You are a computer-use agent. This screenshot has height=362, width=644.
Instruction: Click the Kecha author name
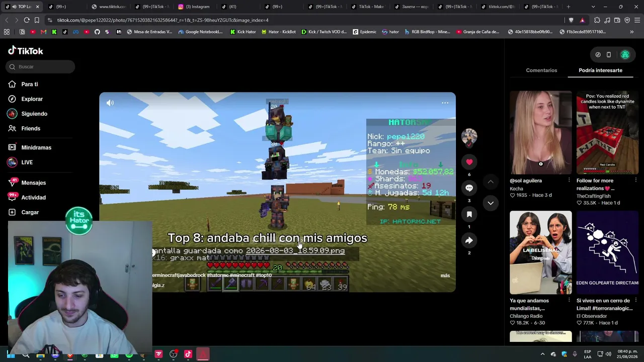point(516,189)
